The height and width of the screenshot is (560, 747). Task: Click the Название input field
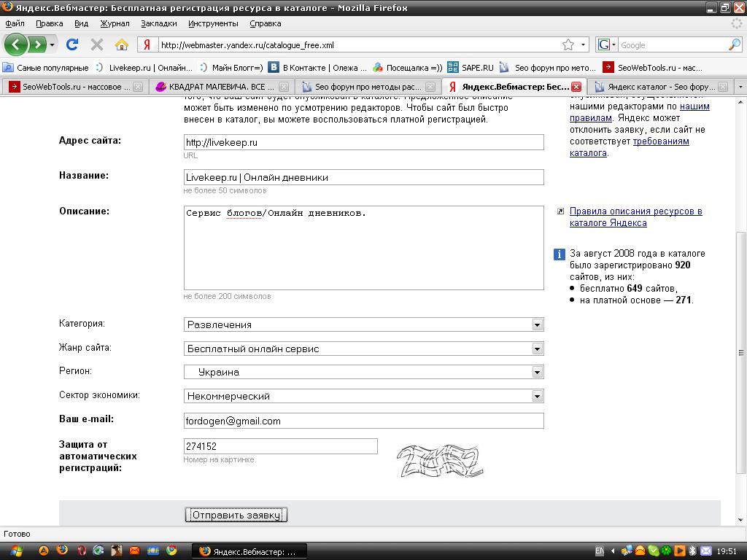(x=363, y=177)
